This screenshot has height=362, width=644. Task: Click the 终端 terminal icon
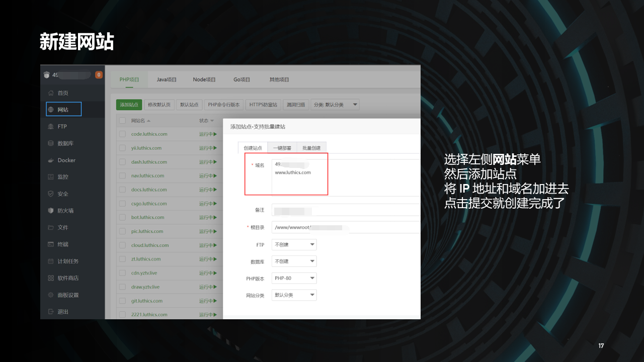pos(50,244)
